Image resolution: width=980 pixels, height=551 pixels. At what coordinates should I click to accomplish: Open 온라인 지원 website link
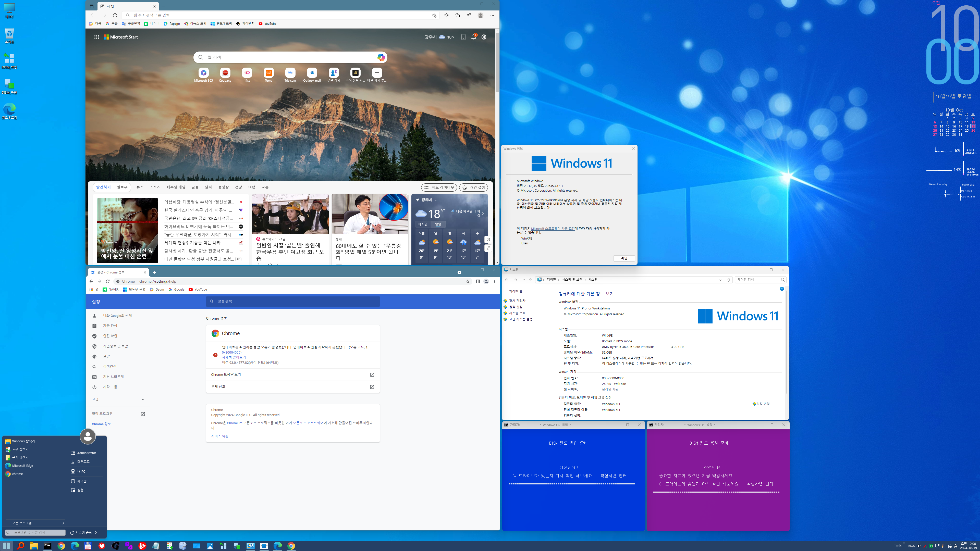pyautogui.click(x=610, y=389)
